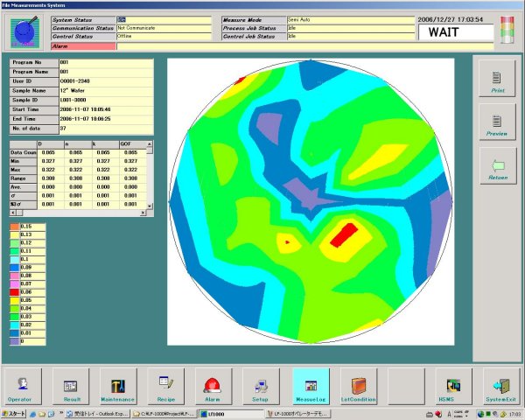Click SystemExit to quit the application

point(501,386)
